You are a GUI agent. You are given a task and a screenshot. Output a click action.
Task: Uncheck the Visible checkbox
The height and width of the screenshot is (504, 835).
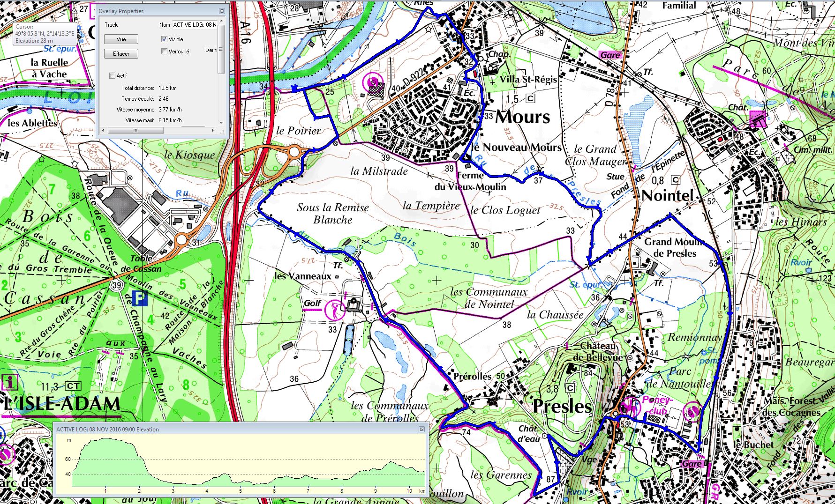[165, 39]
